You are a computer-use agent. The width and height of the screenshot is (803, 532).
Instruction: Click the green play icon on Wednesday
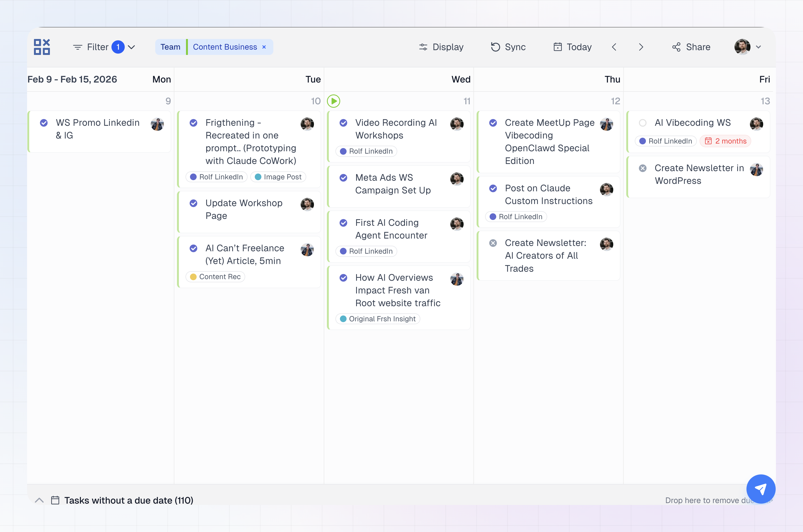click(334, 101)
